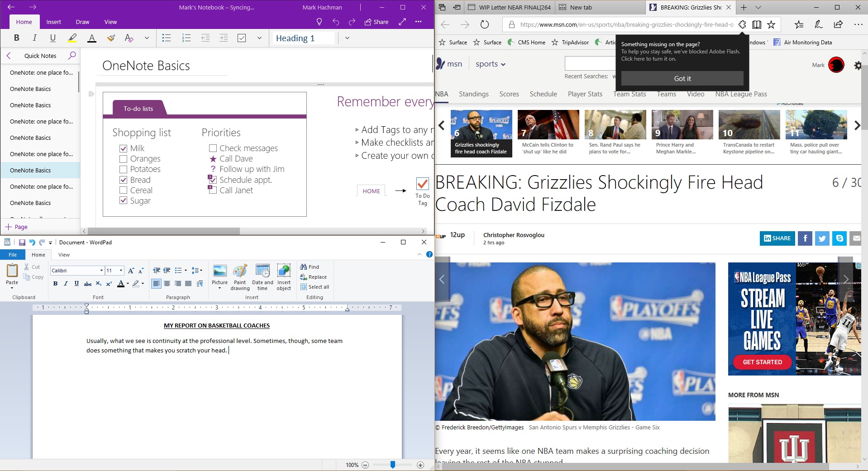Toggle Bold in OneNote toolbar
Image resolution: width=868 pixels, height=471 pixels.
tap(17, 38)
